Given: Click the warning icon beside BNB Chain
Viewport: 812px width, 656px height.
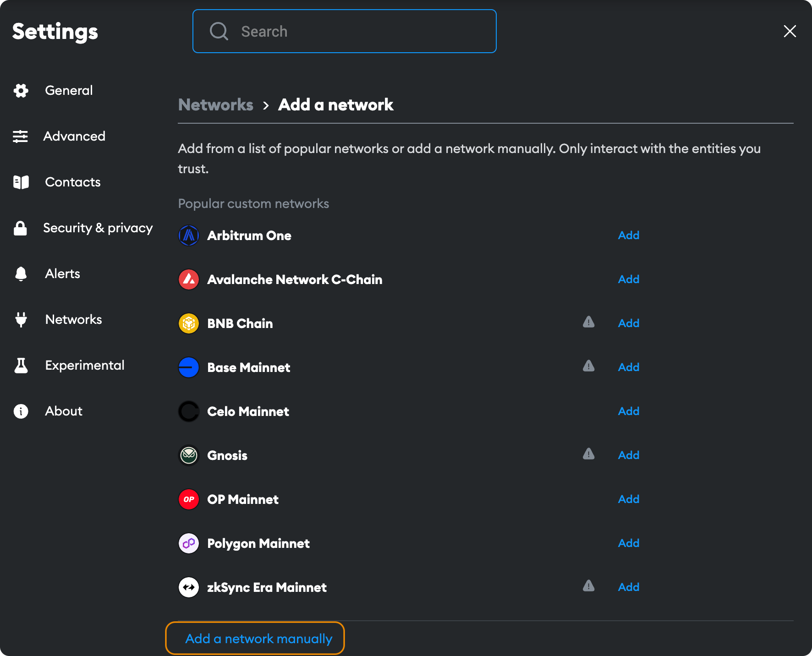Looking at the screenshot, I should (589, 322).
